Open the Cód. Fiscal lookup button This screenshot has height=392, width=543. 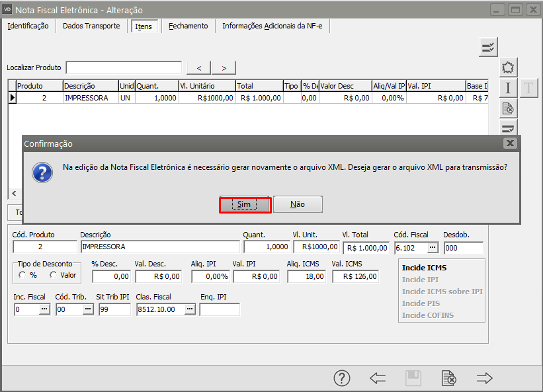pyautogui.click(x=433, y=247)
